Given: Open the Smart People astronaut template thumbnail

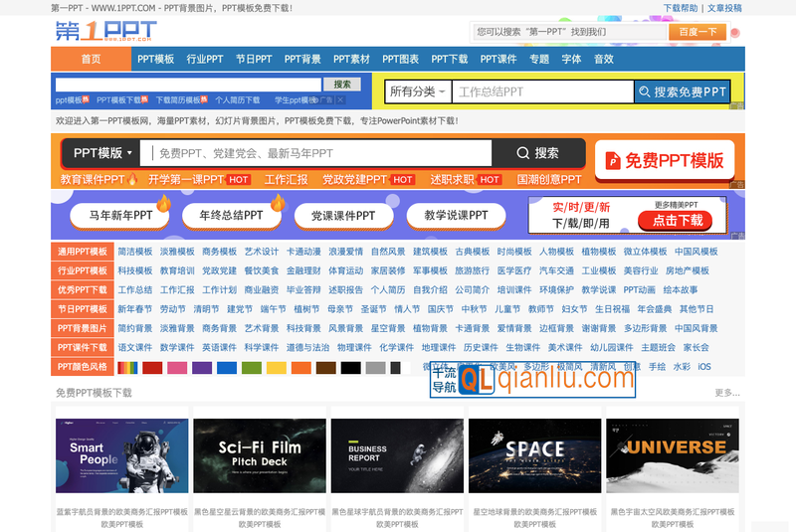Looking at the screenshot, I should (121, 455).
